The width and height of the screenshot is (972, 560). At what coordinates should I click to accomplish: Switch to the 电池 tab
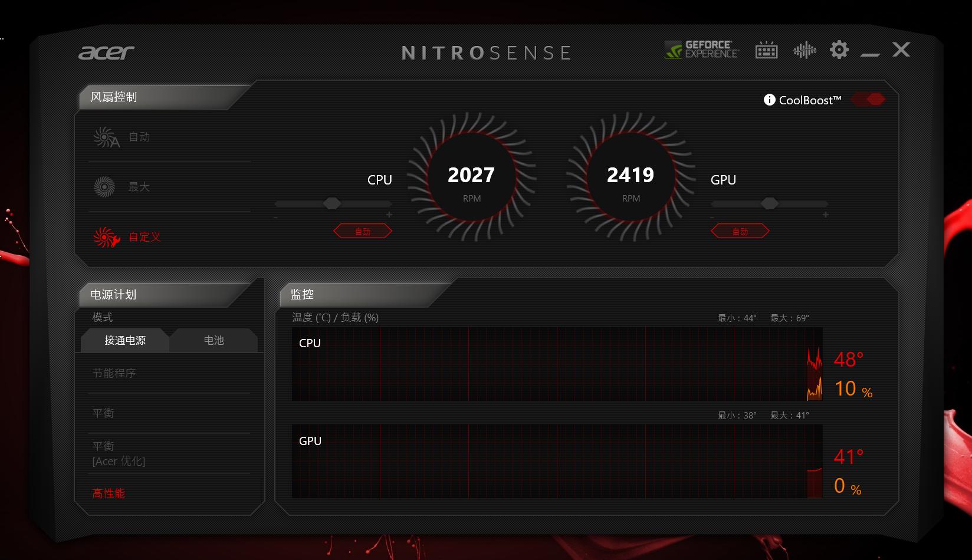point(214,340)
